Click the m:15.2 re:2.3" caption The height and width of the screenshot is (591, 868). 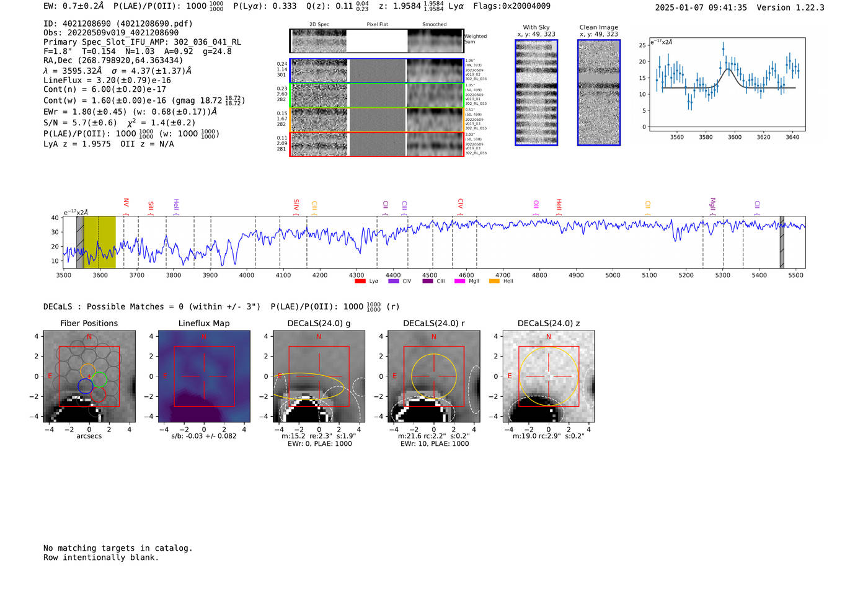319,436
